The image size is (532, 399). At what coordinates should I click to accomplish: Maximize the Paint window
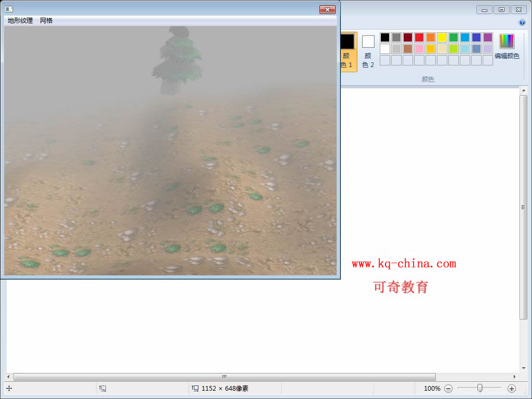501,9
